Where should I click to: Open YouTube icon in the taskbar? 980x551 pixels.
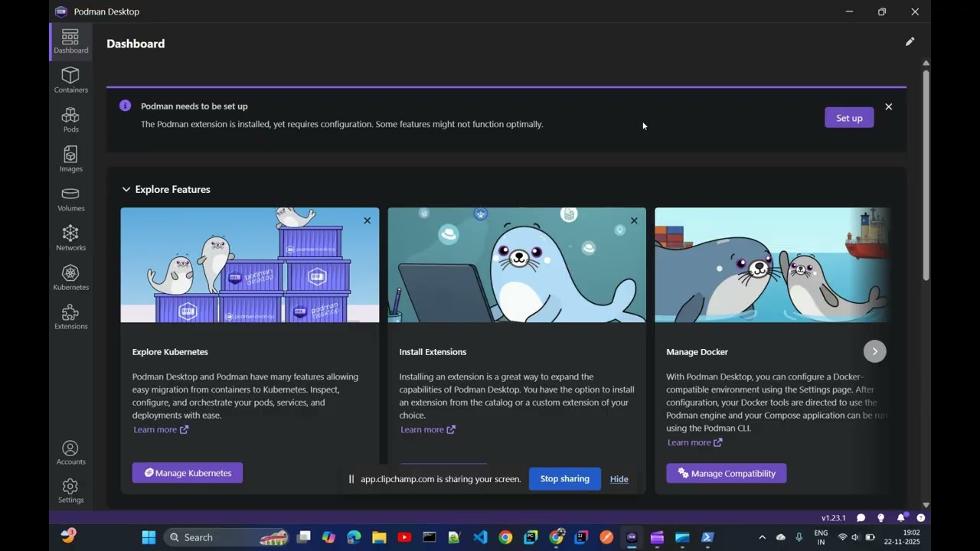pyautogui.click(x=404, y=537)
